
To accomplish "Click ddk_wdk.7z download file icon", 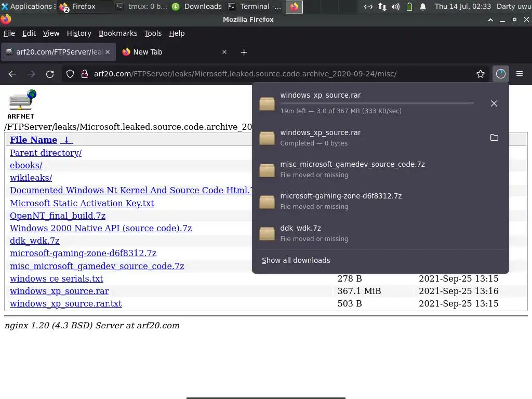I will click(267, 233).
